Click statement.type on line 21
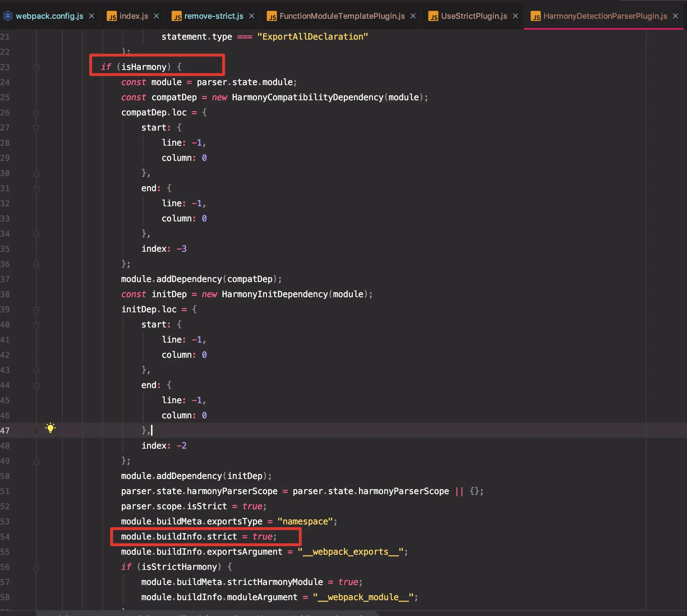The image size is (687, 616). pos(196,37)
